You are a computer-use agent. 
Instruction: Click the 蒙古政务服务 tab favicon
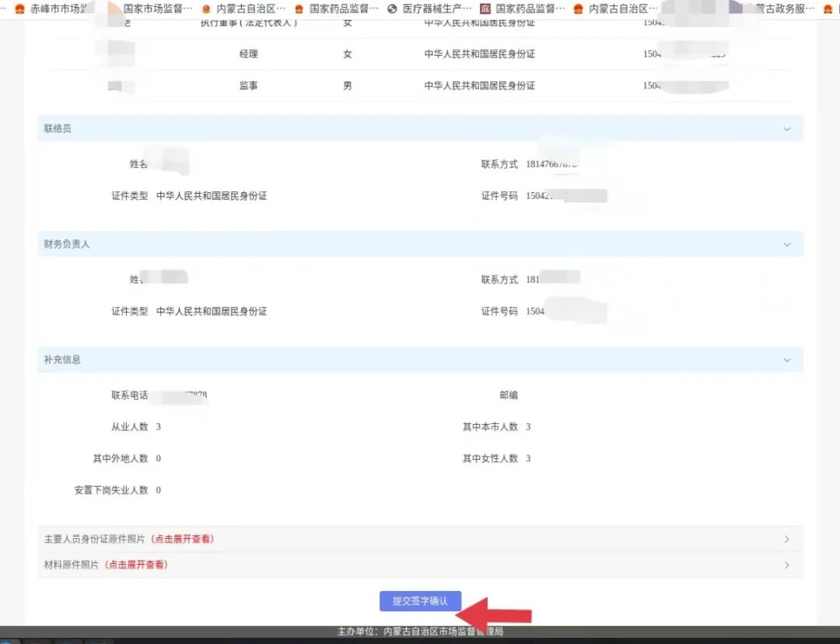[x=737, y=9]
